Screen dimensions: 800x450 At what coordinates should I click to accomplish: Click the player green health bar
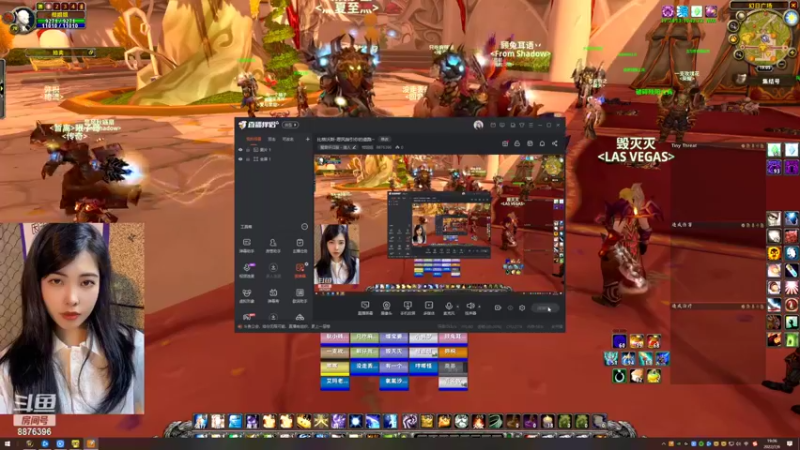coord(61,20)
